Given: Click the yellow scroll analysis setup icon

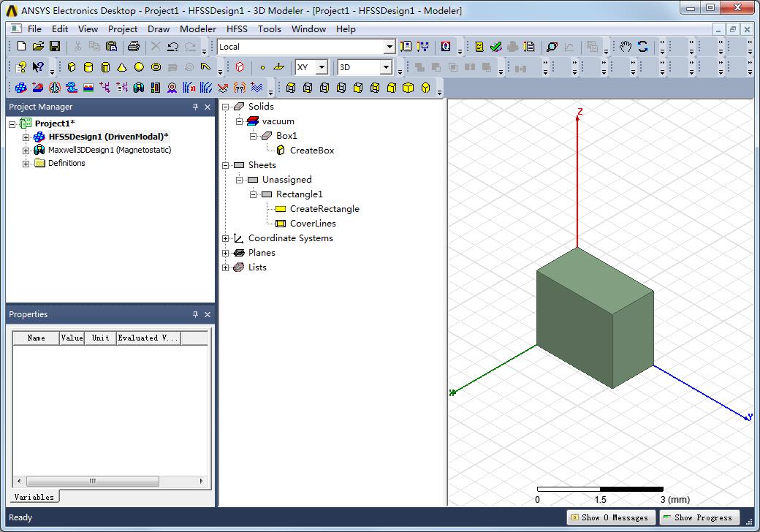Looking at the screenshot, I should 479,47.
